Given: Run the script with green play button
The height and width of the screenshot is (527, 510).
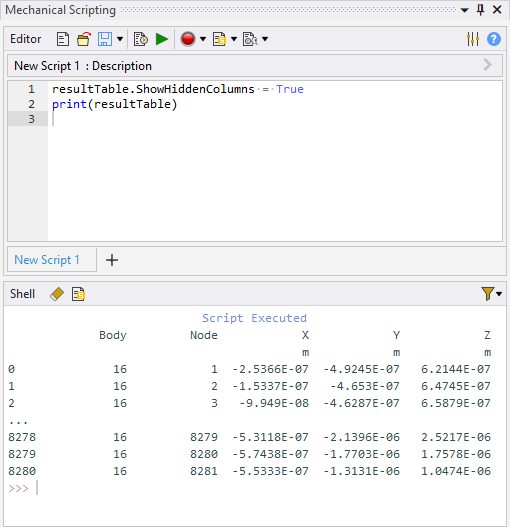Looking at the screenshot, I should tap(162, 39).
